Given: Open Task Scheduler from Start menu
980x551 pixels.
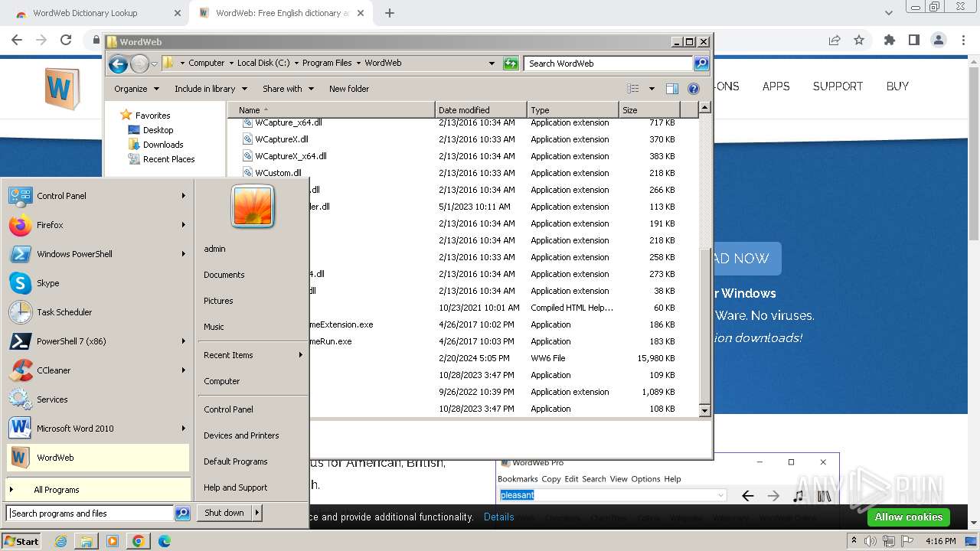Looking at the screenshot, I should point(98,312).
